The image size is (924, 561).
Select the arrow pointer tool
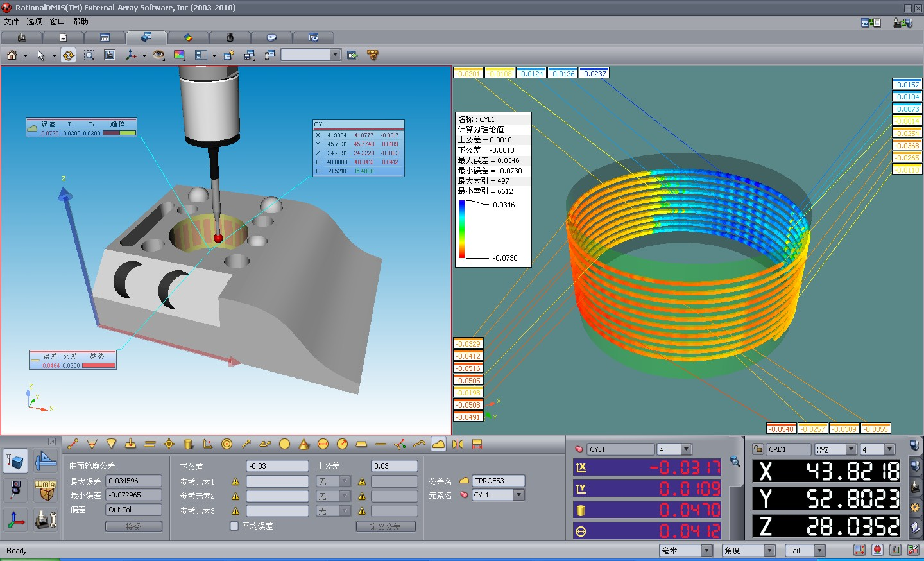point(40,55)
